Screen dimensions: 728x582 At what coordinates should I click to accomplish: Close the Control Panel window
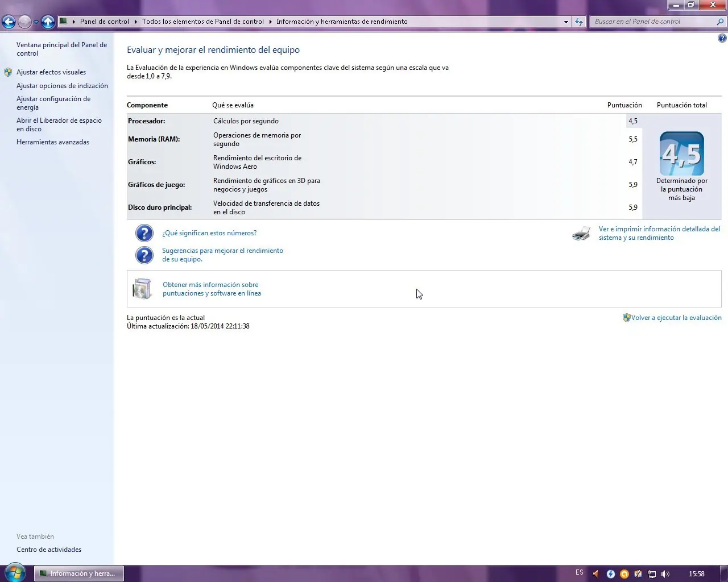click(712, 5)
